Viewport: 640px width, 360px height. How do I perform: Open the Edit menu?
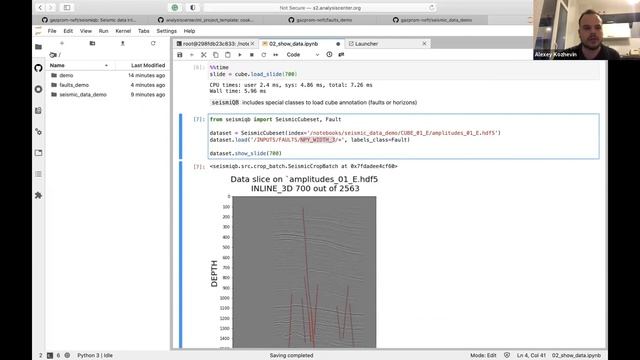68,31
